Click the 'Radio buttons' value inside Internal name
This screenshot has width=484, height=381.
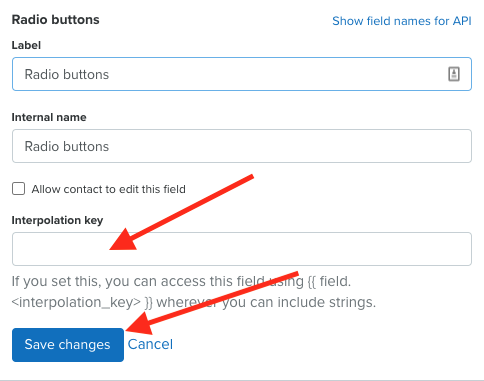point(67,146)
